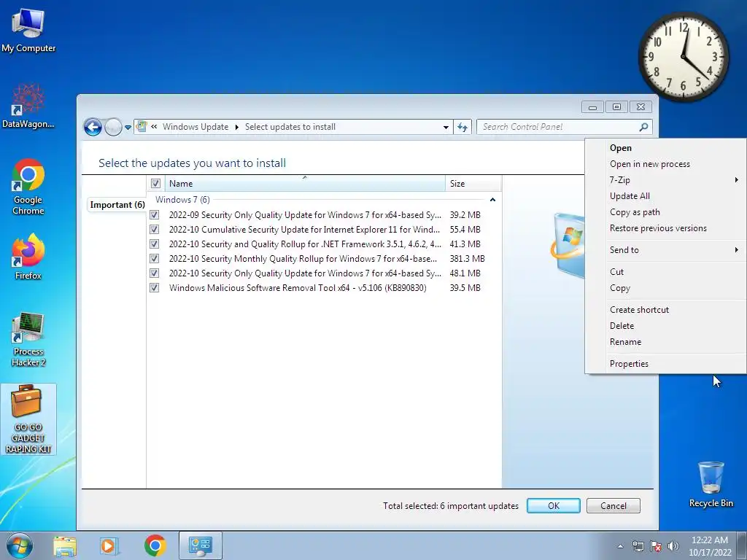The image size is (747, 560).
Task: Open the recent pages dropdown arrow
Action: [x=128, y=127]
